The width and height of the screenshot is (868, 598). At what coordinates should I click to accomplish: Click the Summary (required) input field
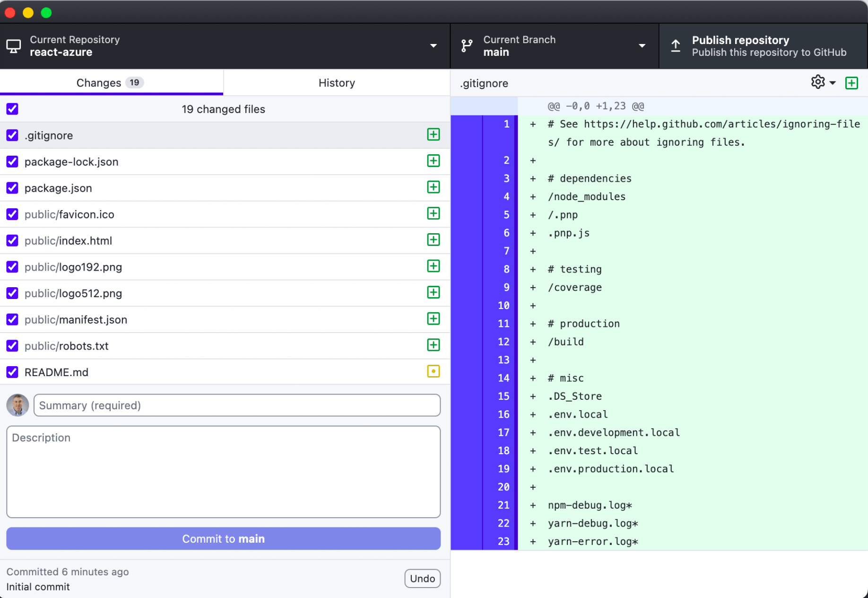(x=237, y=405)
